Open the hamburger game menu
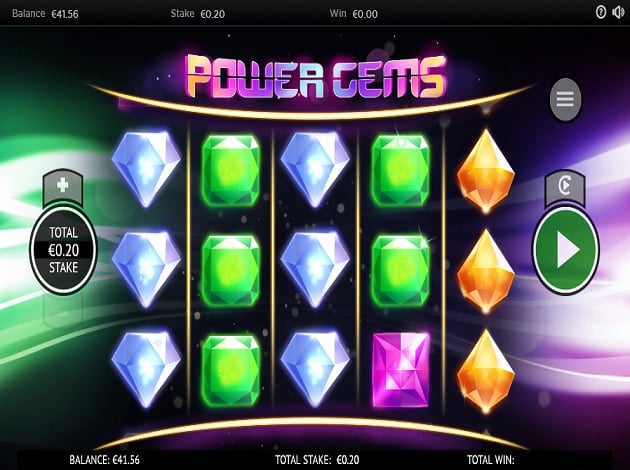 pyautogui.click(x=565, y=99)
